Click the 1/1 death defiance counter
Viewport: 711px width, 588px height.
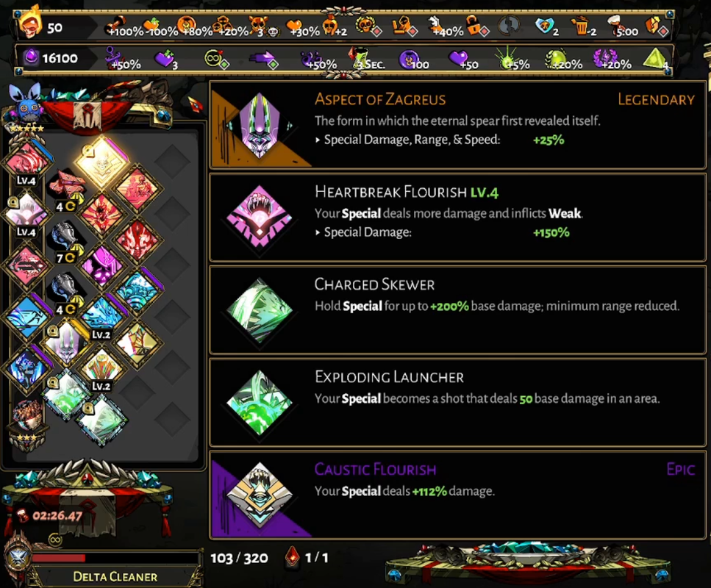316,557
